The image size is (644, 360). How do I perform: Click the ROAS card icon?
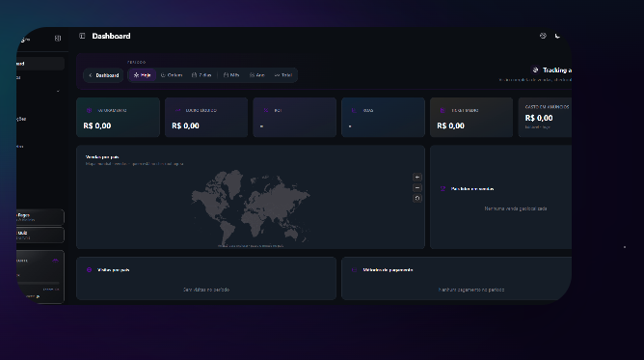click(x=354, y=110)
